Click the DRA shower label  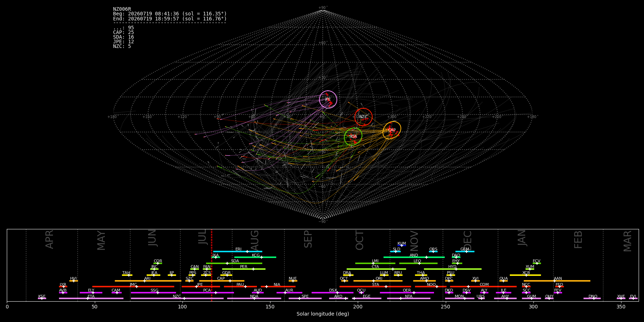coord(347,273)
